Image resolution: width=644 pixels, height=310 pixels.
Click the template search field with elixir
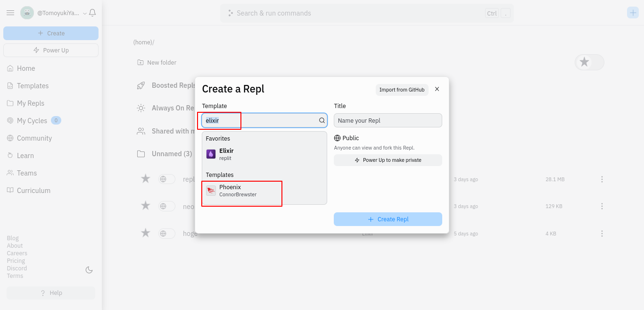pyautogui.click(x=264, y=120)
